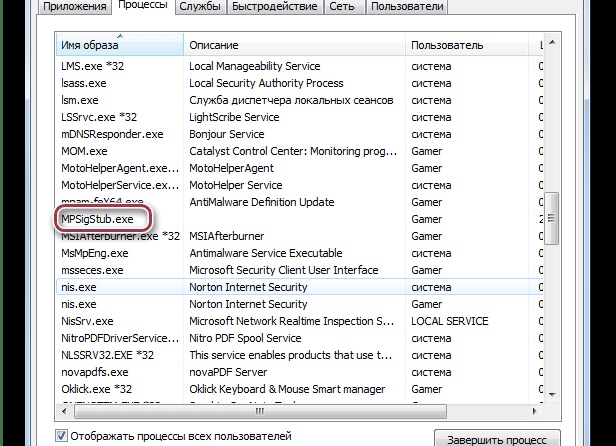Screen dimensions: 616x446
Task: Click Microsoft Network Realtime Inspection description
Action: tap(292, 321)
